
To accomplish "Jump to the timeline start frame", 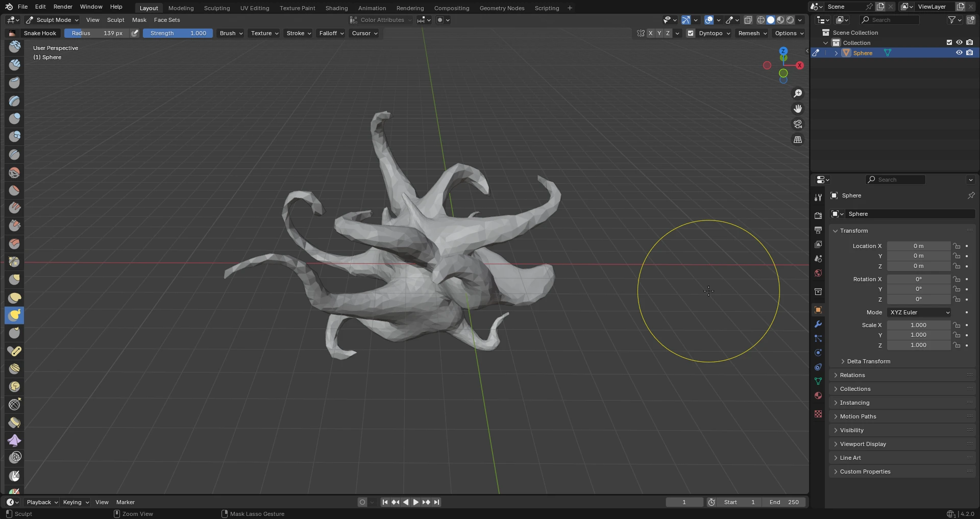I will click(385, 502).
